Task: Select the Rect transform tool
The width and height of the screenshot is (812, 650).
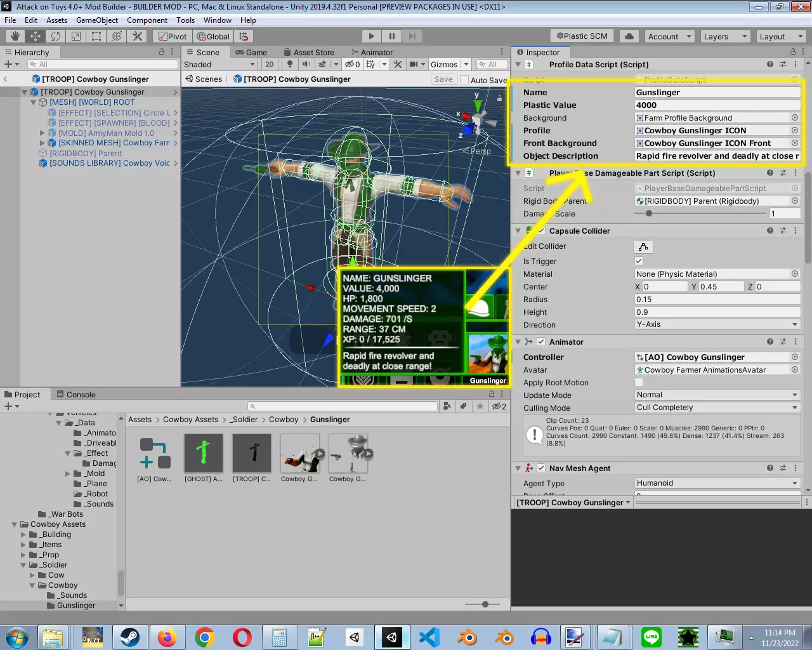Action: (x=96, y=36)
